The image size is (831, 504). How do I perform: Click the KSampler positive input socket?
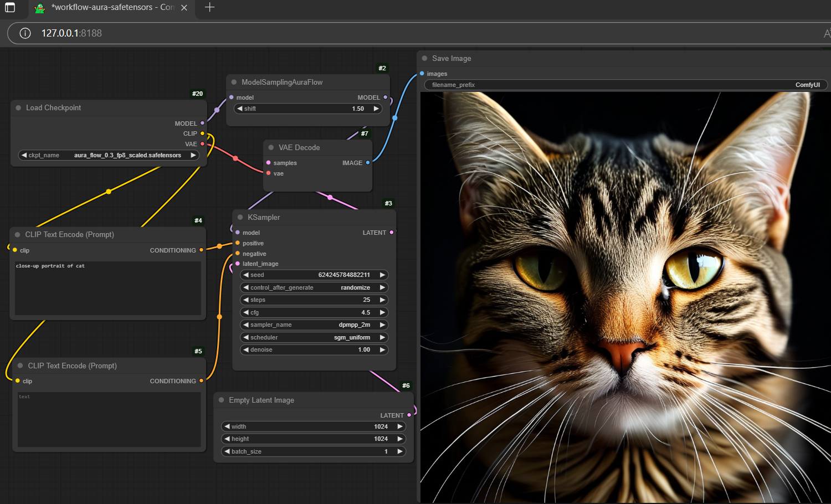(238, 243)
